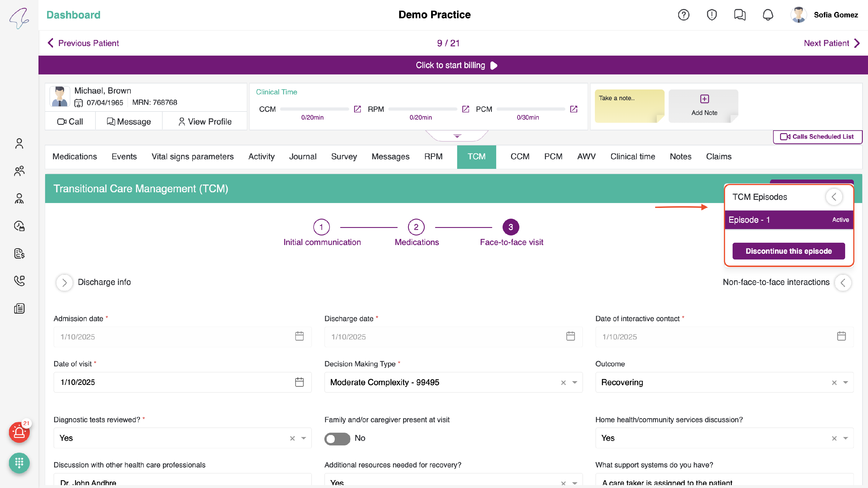Click the billing sidebar icon
Screen dimensions: 868x488
pyautogui.click(x=19, y=253)
